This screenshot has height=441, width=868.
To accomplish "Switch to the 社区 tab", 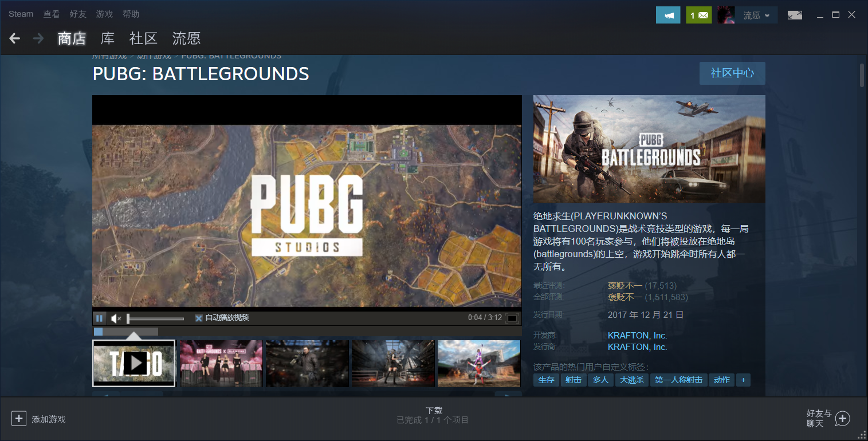I will tap(143, 38).
